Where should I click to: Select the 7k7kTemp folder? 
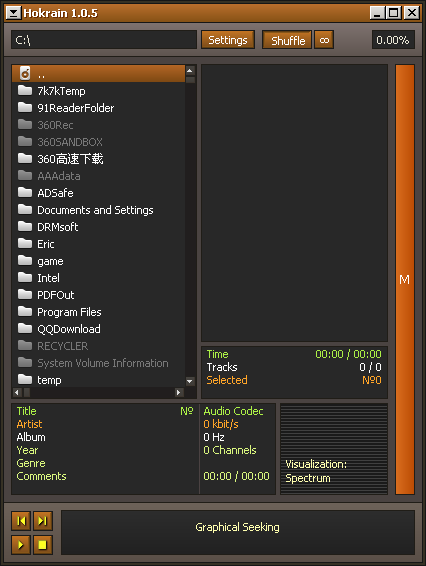[98, 91]
